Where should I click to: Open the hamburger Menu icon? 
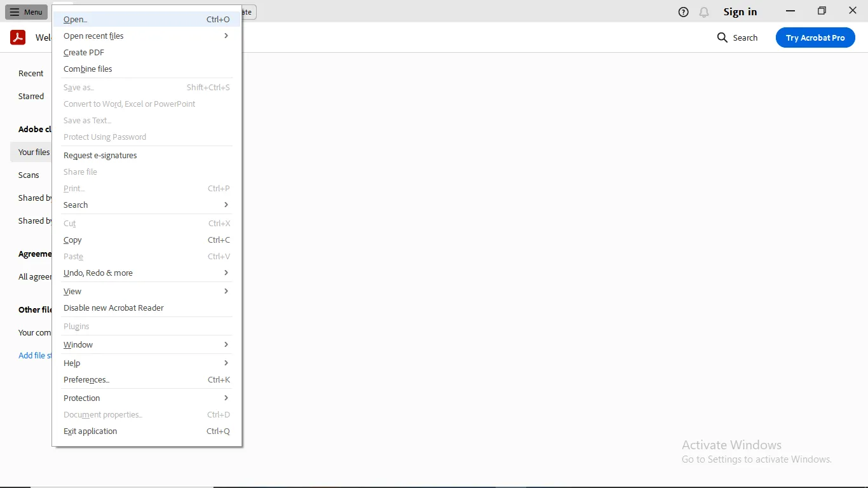click(x=25, y=11)
